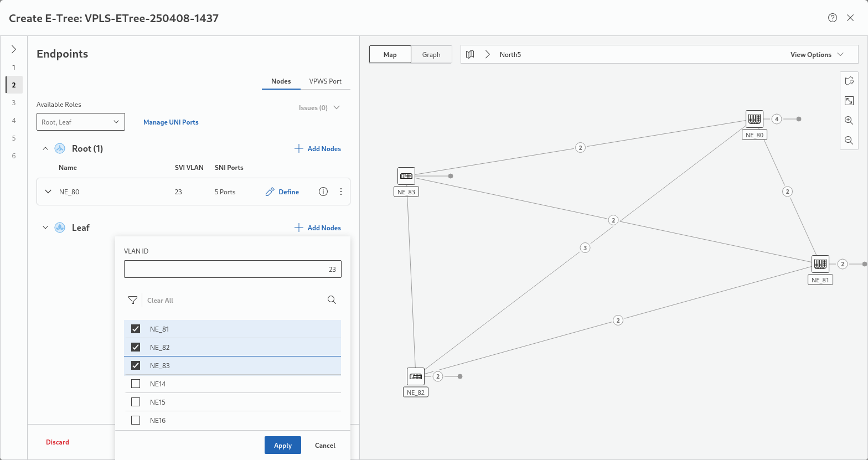Check the NE14 checkbox
This screenshot has width=868, height=460.
(136, 384)
